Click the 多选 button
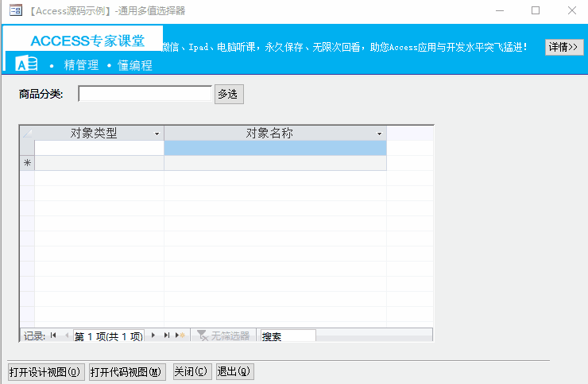Screen dimensions: 588x384 pos(229,94)
